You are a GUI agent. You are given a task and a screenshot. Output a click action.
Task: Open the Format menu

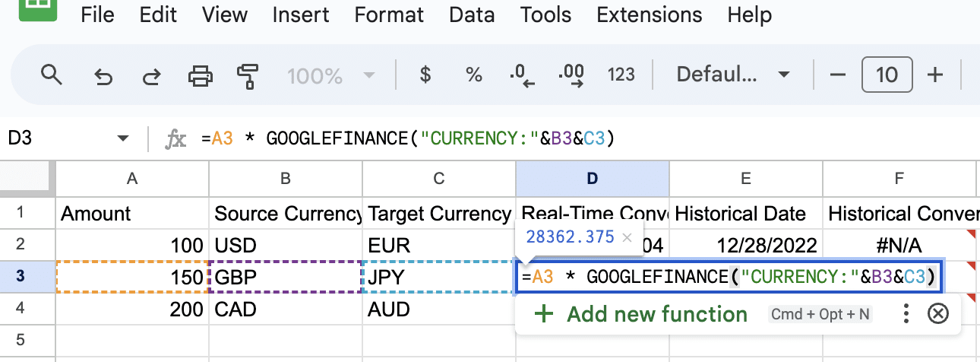click(389, 14)
